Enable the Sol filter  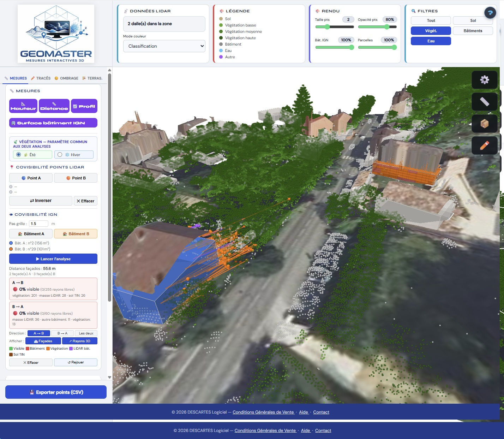473,20
